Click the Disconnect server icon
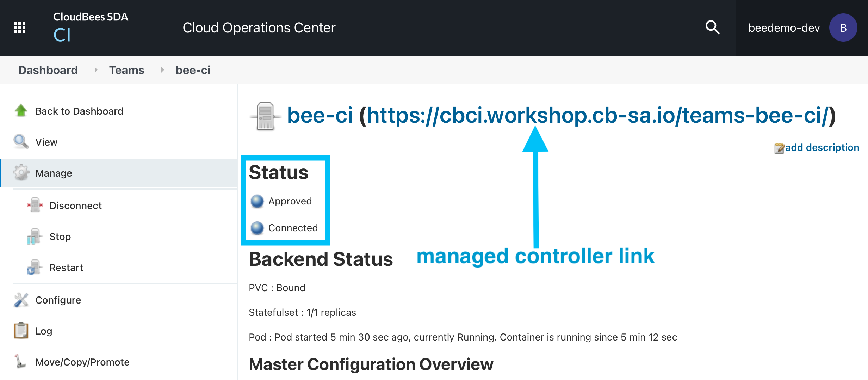 pyautogui.click(x=35, y=205)
